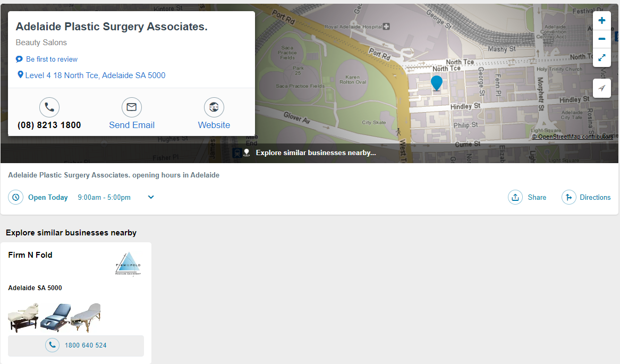Click the clock icon beside Open Today
This screenshot has width=620, height=364.
tap(16, 197)
